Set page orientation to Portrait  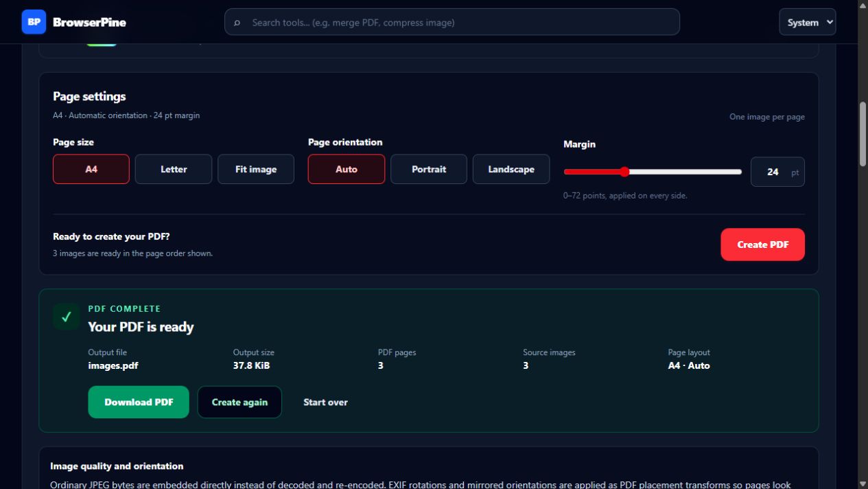tap(429, 169)
